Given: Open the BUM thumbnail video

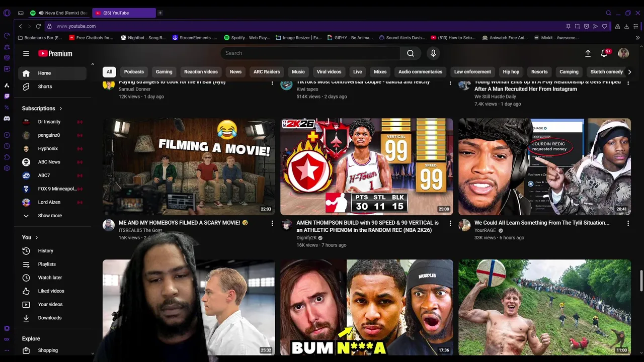Looking at the screenshot, I should pyautogui.click(x=367, y=307).
